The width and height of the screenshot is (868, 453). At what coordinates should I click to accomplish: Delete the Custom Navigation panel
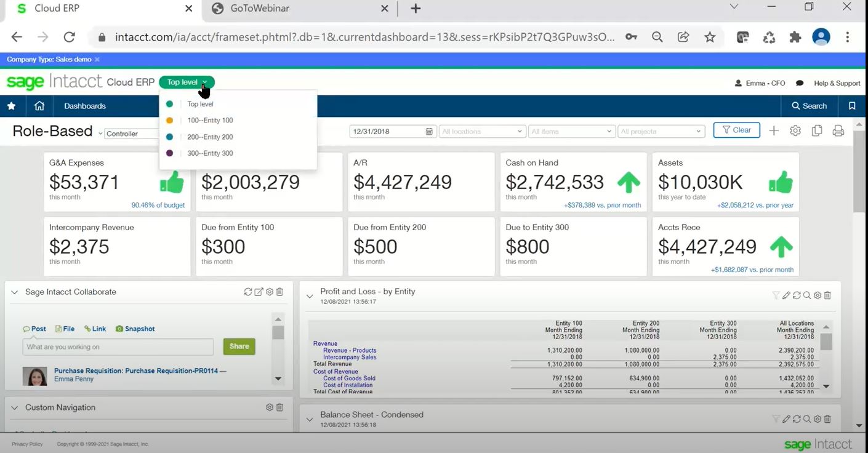[x=279, y=407]
